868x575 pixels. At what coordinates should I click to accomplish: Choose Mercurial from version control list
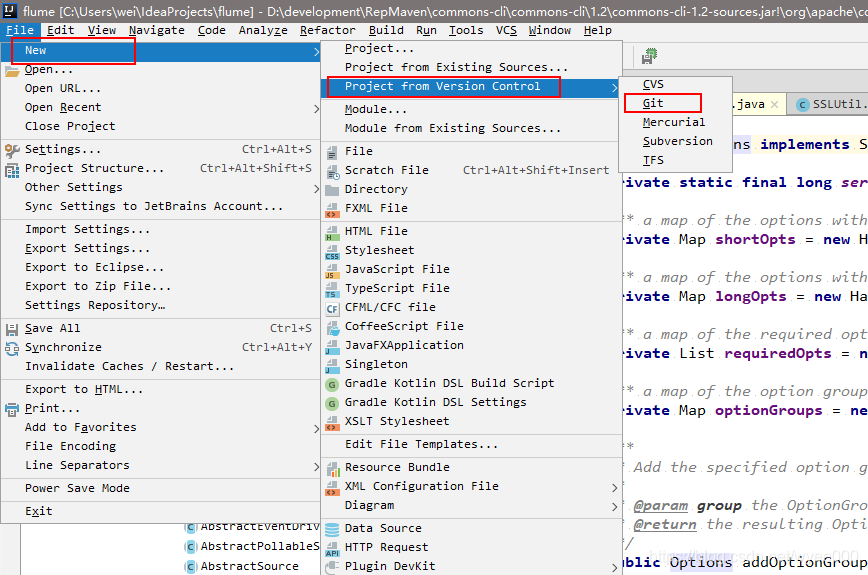pyautogui.click(x=674, y=122)
